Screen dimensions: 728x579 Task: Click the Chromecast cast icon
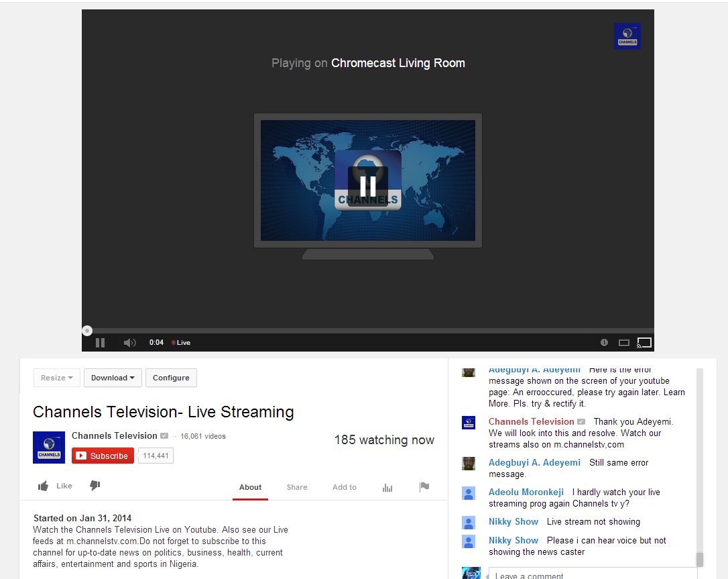coord(644,342)
